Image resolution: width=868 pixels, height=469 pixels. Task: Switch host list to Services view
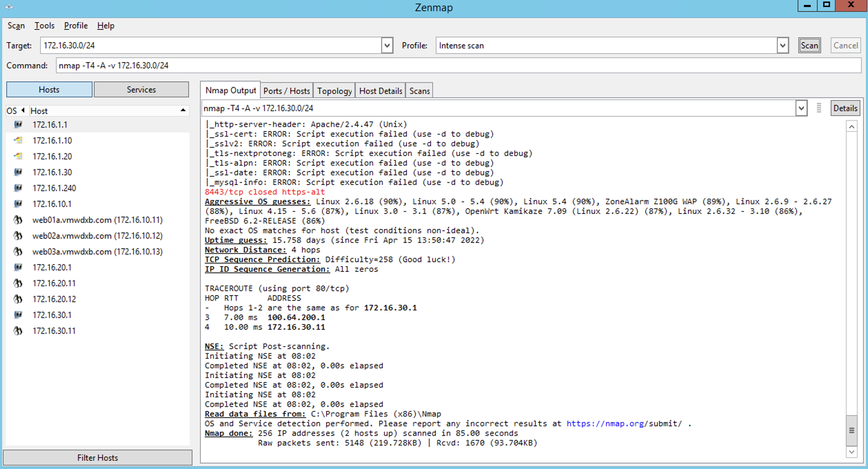(x=141, y=90)
